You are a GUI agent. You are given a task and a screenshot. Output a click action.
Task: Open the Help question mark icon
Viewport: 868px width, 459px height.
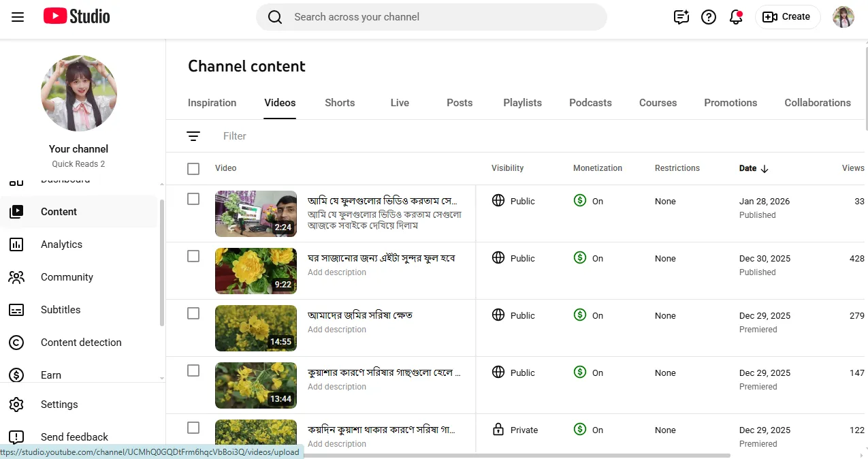point(709,17)
